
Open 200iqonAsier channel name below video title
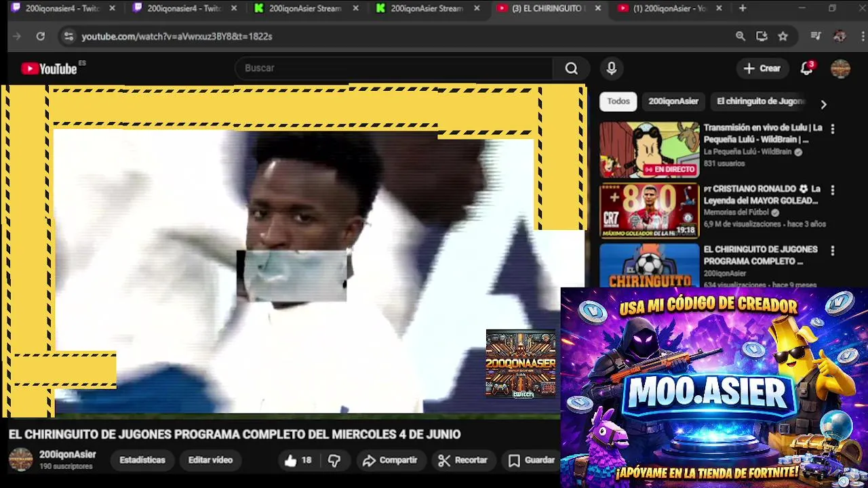67,455
